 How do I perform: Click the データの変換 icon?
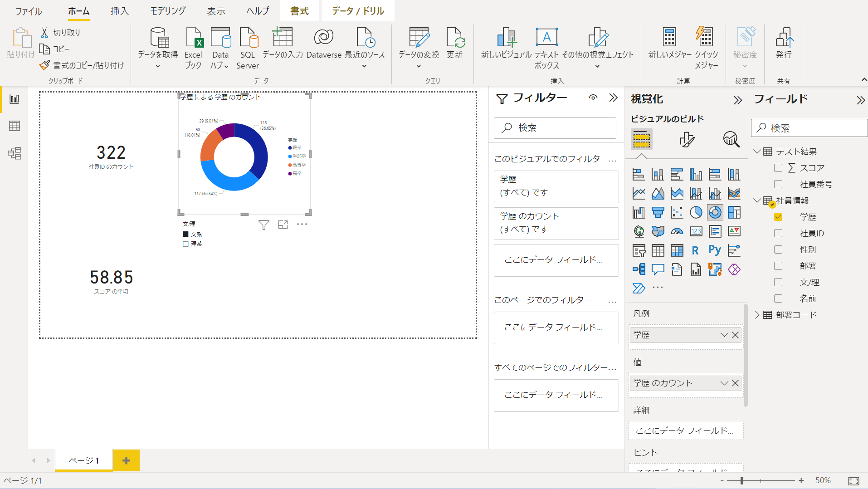pyautogui.click(x=419, y=38)
